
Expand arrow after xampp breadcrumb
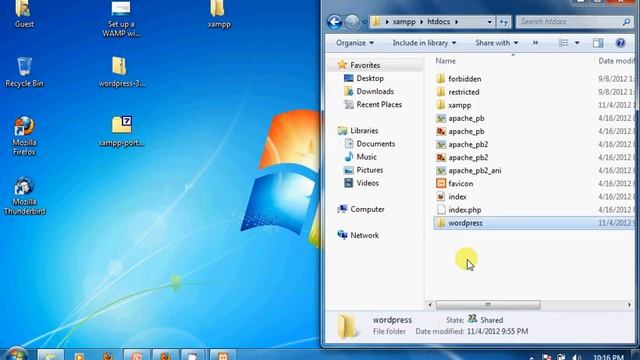[422, 22]
